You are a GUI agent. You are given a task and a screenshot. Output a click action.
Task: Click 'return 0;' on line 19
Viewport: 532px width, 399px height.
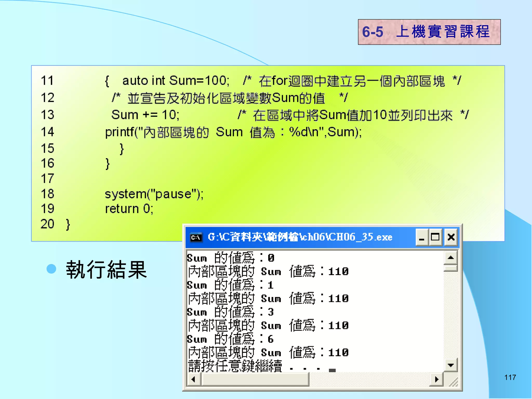pyautogui.click(x=129, y=209)
